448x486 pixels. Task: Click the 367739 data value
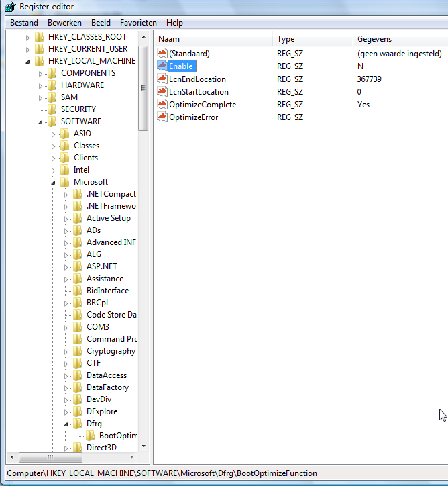click(369, 79)
